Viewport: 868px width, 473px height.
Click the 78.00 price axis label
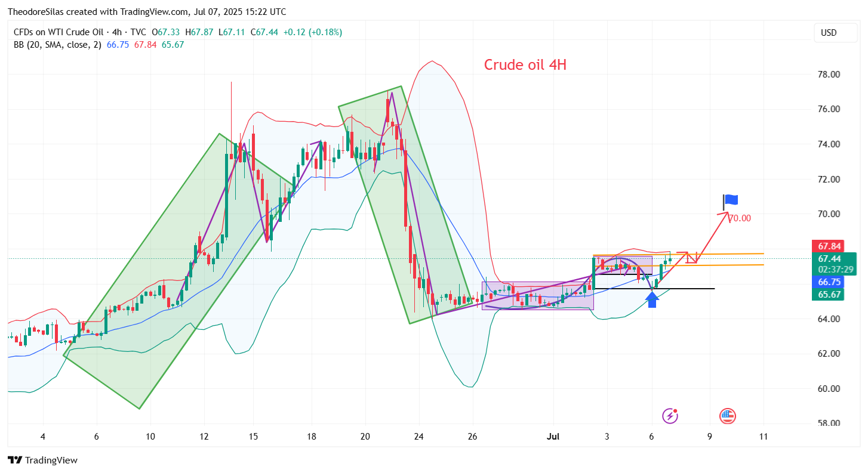click(829, 75)
